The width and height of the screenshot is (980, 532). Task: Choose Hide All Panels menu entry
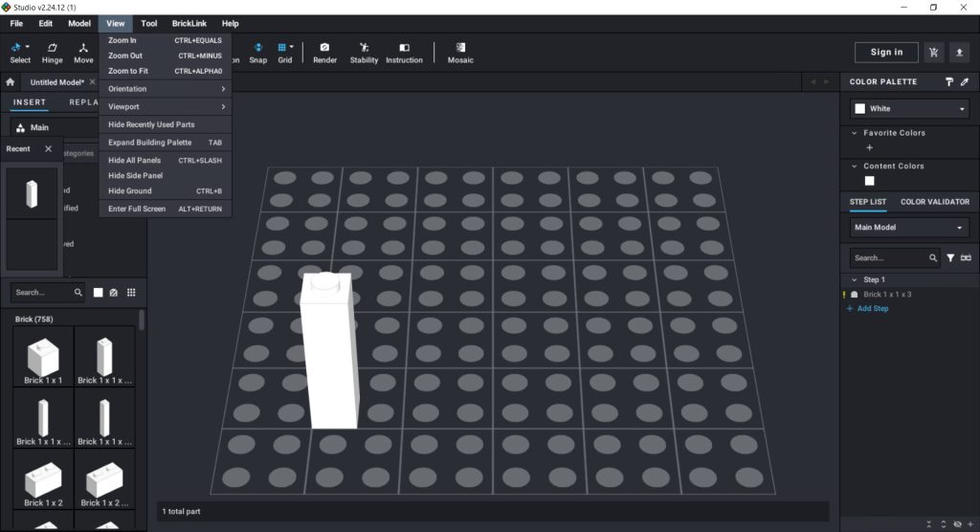click(165, 160)
